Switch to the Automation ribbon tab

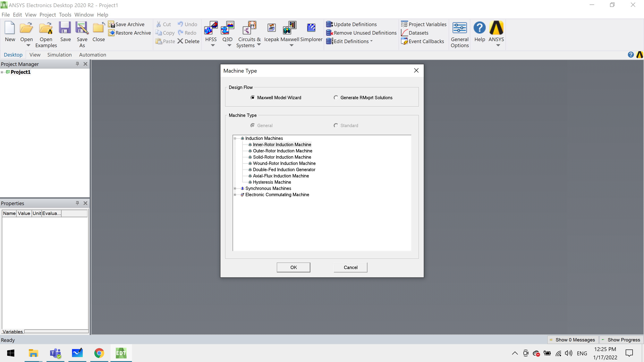click(x=93, y=55)
